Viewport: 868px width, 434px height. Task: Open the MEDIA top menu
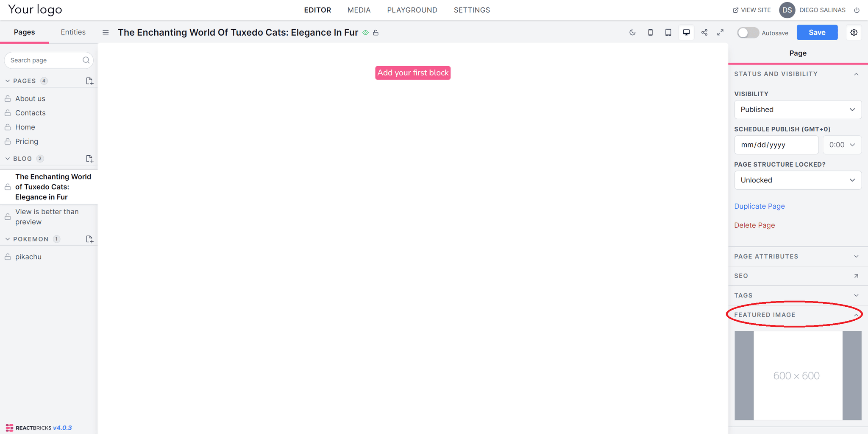coord(359,10)
